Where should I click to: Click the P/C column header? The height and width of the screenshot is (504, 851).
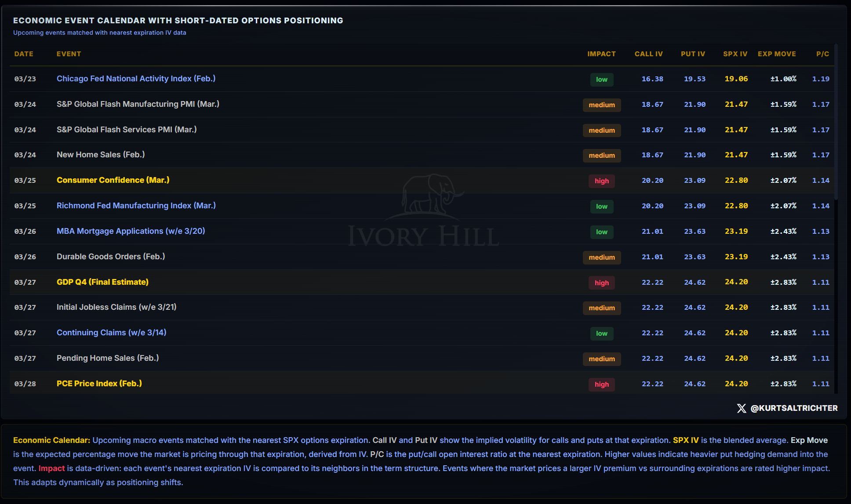coord(822,54)
